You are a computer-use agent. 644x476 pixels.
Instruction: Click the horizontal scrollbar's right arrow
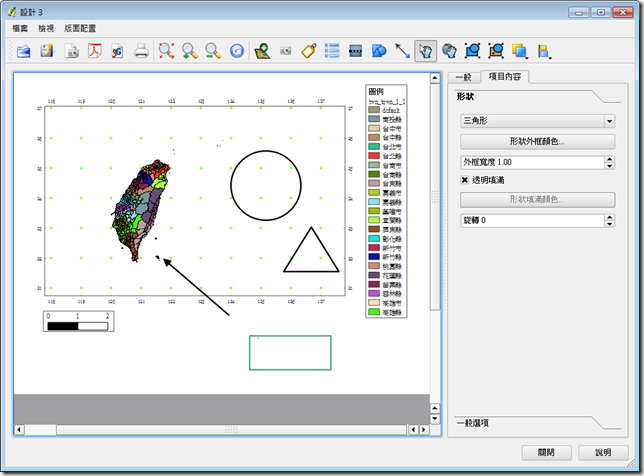coord(424,430)
